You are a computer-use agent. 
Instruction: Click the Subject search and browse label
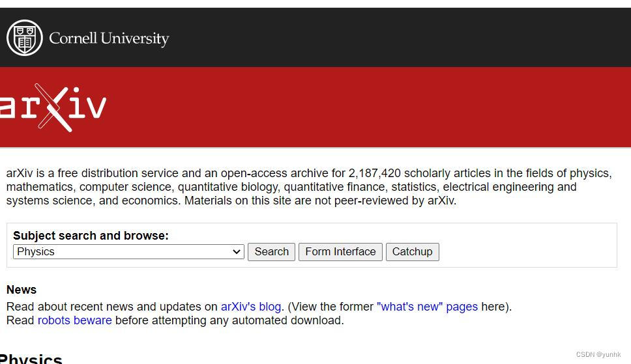[x=91, y=235]
